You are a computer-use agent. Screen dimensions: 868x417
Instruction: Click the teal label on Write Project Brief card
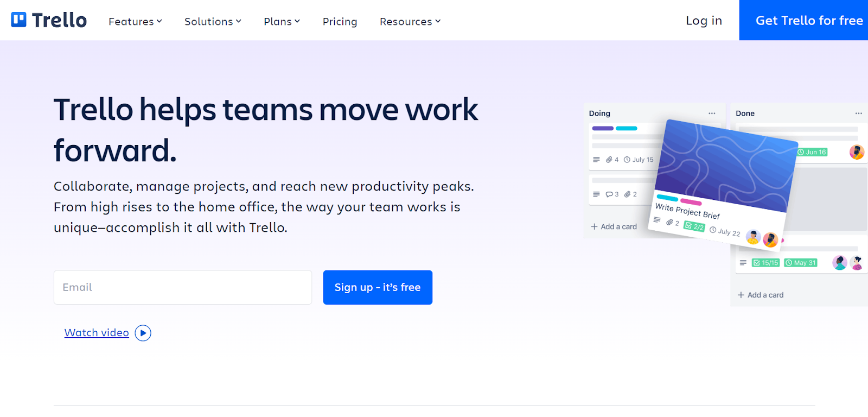(667, 198)
